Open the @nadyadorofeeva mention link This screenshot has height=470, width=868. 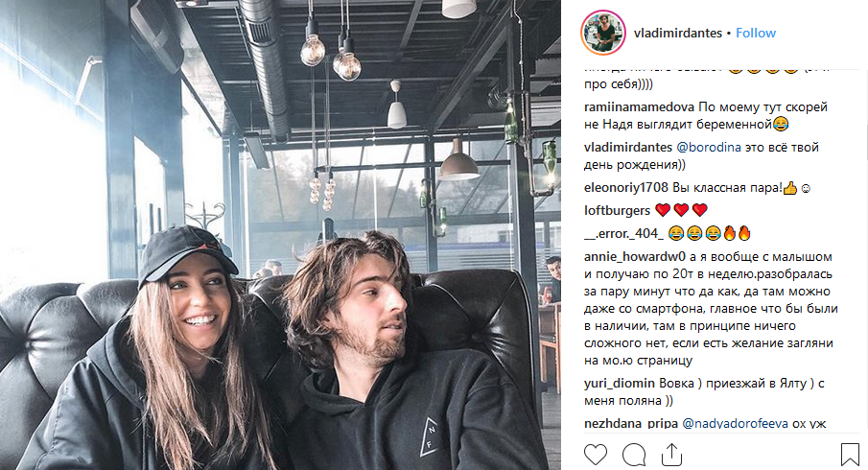[x=735, y=424]
